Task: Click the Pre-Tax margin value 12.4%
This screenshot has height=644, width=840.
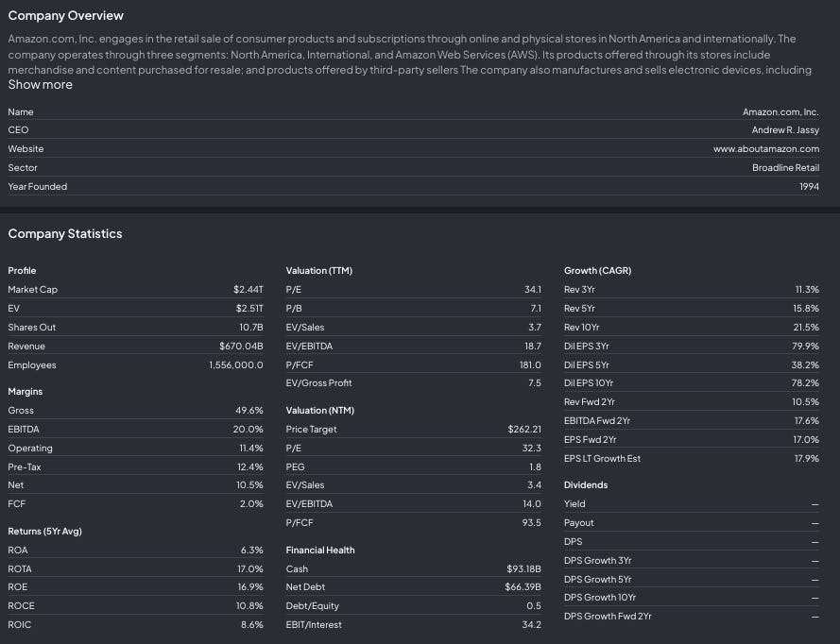Action: pyautogui.click(x=250, y=466)
